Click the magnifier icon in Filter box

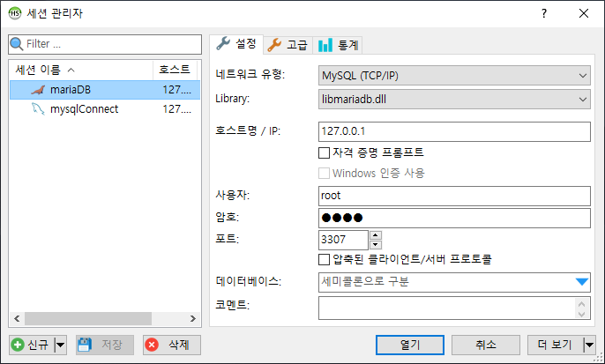(x=17, y=44)
